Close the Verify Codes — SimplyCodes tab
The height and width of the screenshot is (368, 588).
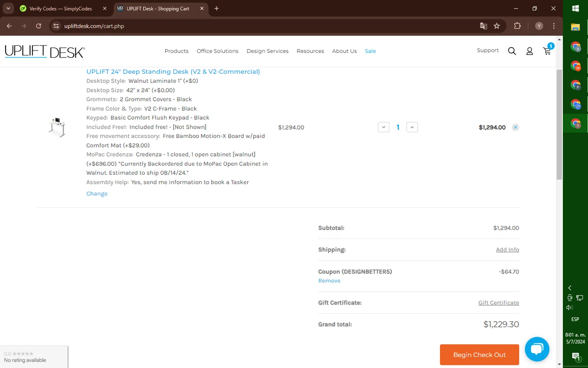pyautogui.click(x=105, y=8)
